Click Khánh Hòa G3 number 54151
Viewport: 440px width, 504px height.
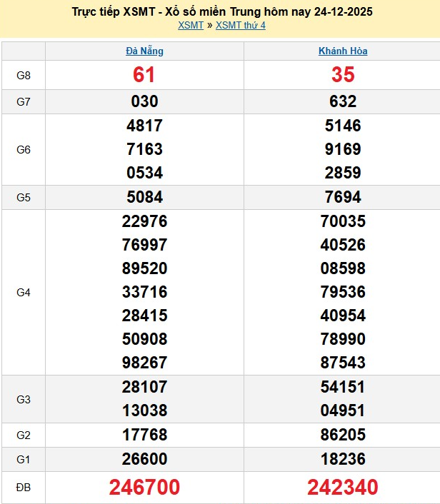click(x=343, y=387)
